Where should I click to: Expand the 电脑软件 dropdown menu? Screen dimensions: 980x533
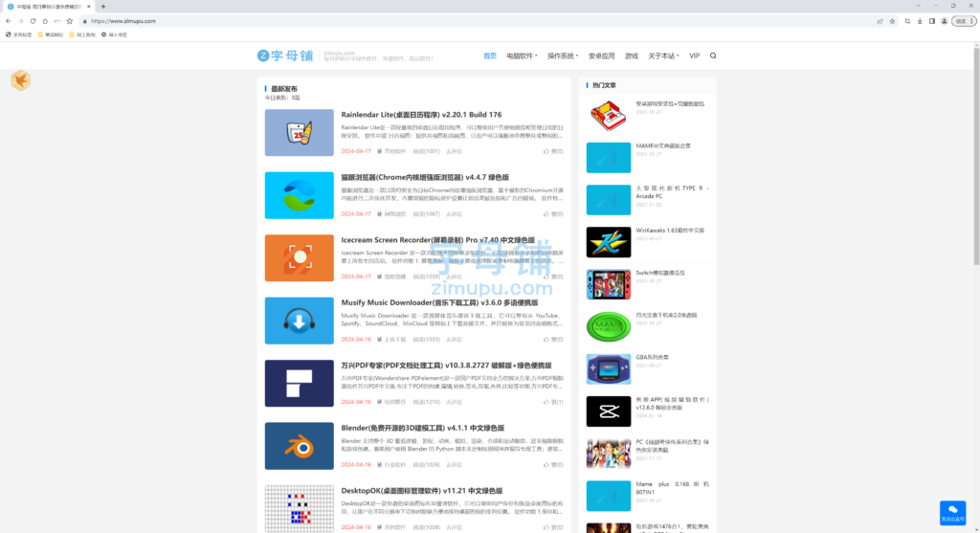pyautogui.click(x=522, y=56)
